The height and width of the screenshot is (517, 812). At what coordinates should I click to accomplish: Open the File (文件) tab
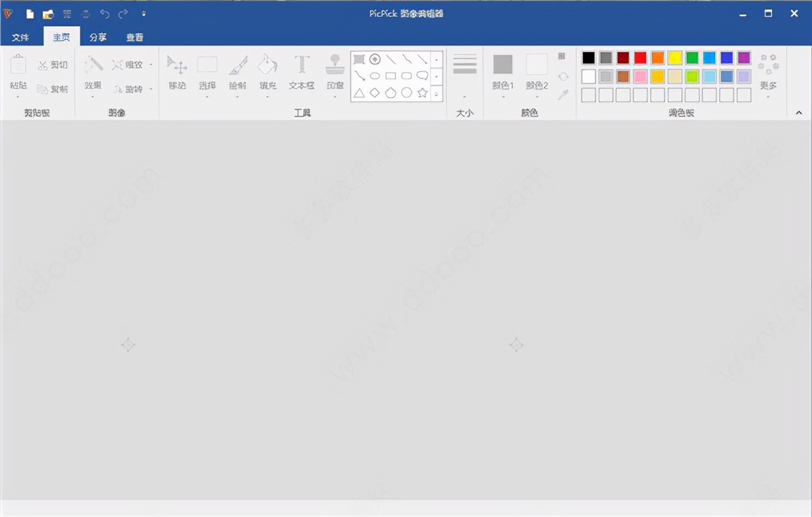20,37
